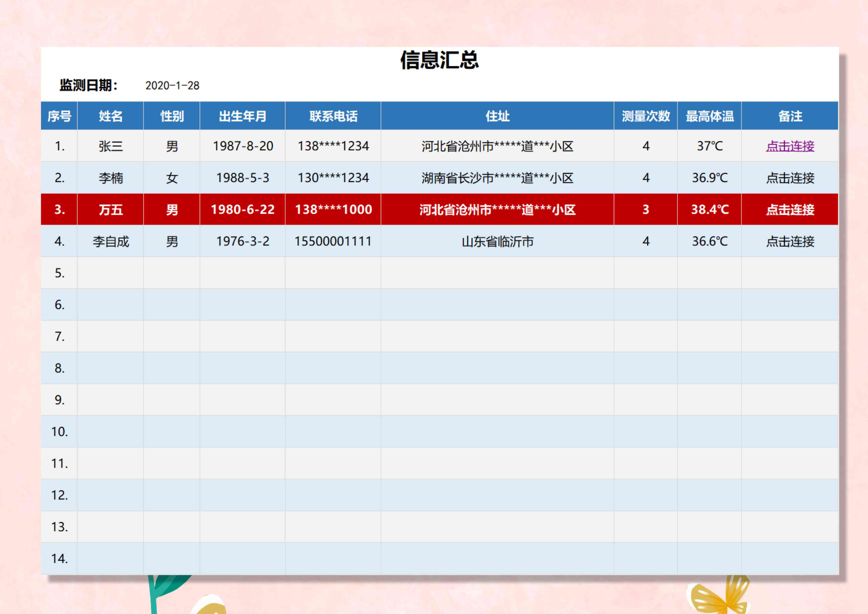Select the 2020-1-28 monitoring date cell

[172, 85]
